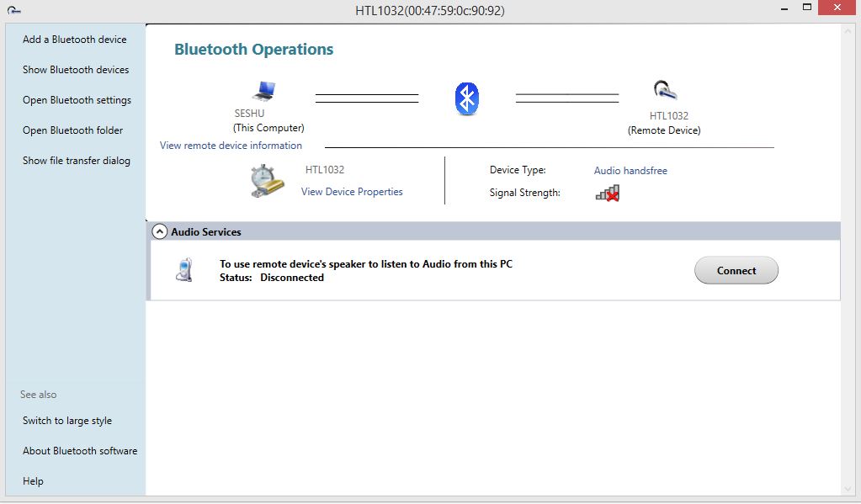Click the stopwatch USB device icon
The height and width of the screenshot is (504, 861).
click(x=267, y=181)
